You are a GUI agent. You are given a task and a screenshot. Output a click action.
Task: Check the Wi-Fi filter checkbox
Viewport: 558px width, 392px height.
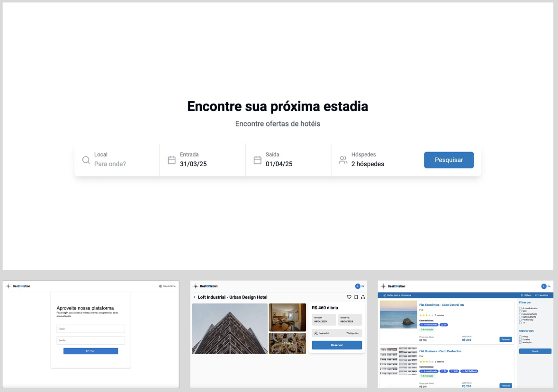(520, 311)
